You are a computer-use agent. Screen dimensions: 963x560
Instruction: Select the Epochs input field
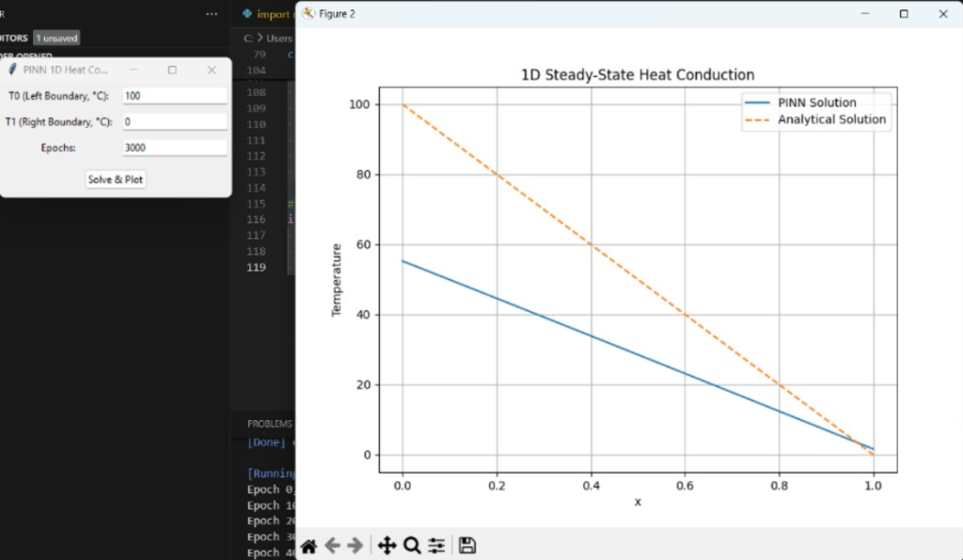[175, 148]
